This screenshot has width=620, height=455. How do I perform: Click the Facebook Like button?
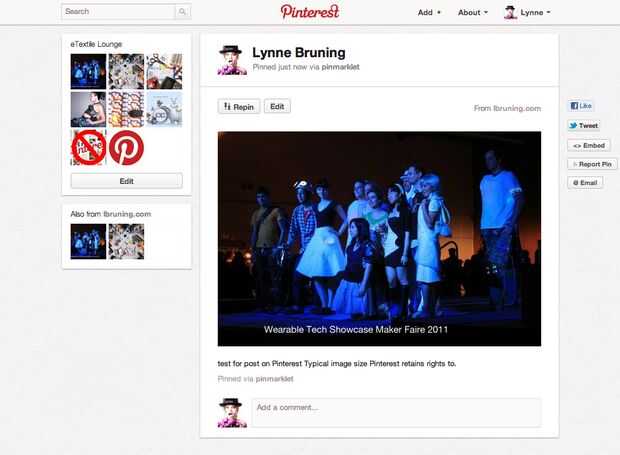pyautogui.click(x=581, y=106)
